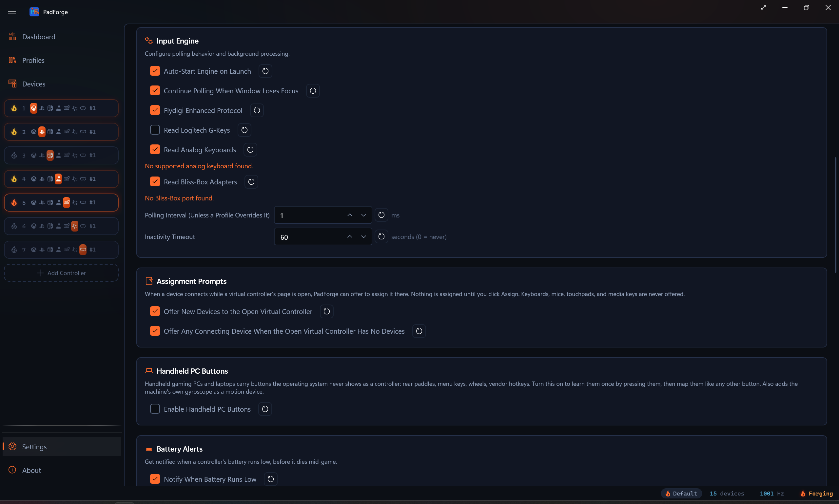Reset Auto-Start Engine on Launch to default
This screenshot has height=504, width=839.
pos(265,71)
